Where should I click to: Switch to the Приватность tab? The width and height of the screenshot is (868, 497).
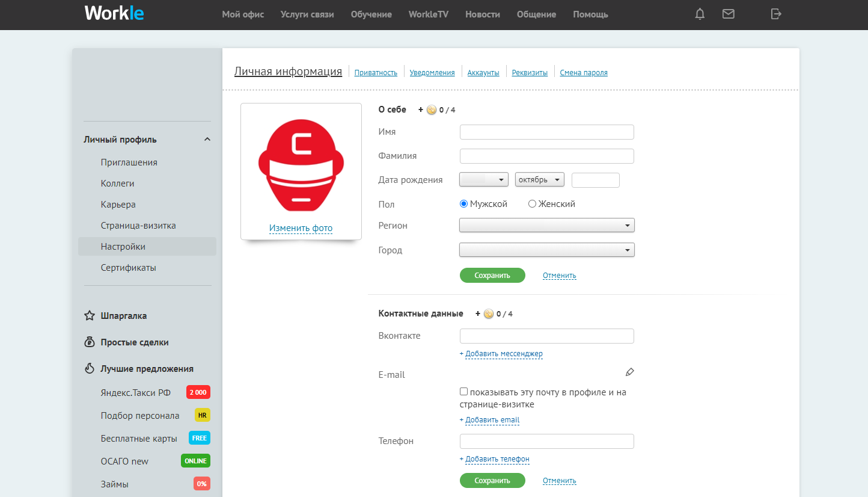point(376,73)
